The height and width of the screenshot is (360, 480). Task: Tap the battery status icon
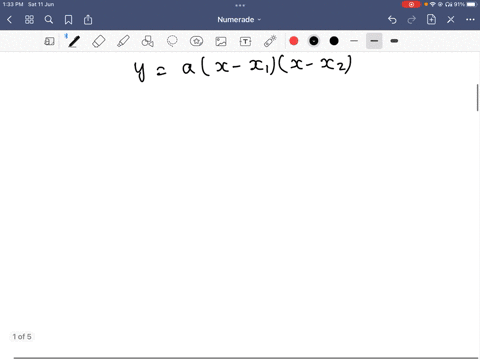(472, 4)
